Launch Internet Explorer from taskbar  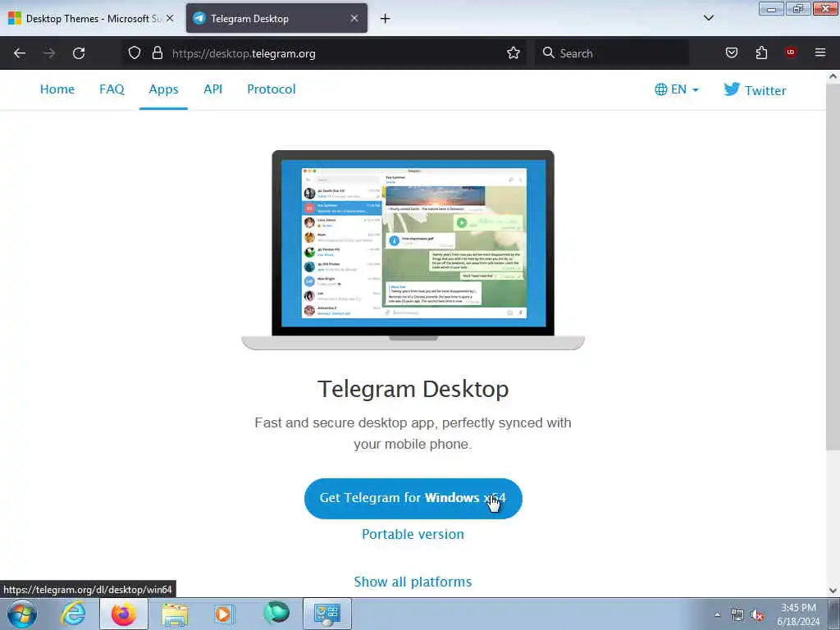click(x=72, y=614)
